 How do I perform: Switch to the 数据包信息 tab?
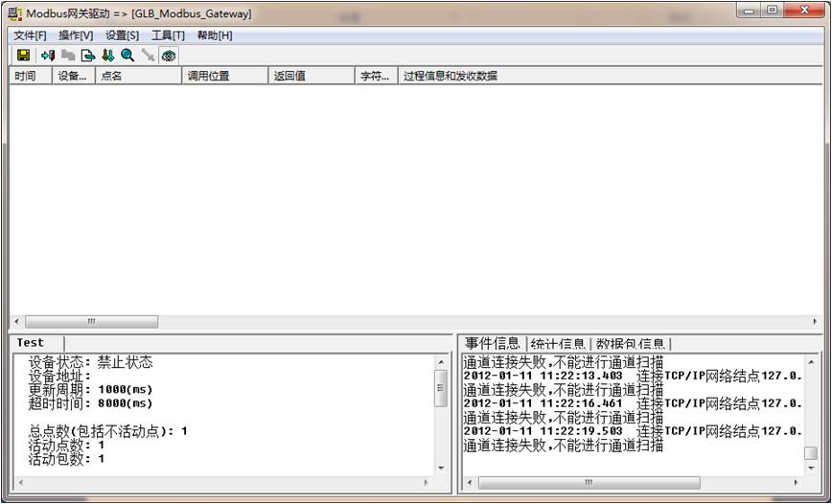click(x=632, y=344)
